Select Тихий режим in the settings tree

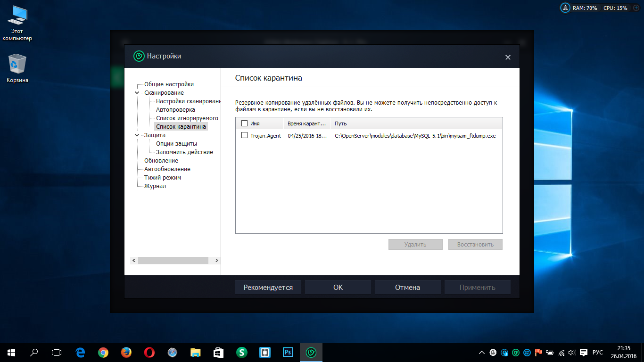click(163, 178)
